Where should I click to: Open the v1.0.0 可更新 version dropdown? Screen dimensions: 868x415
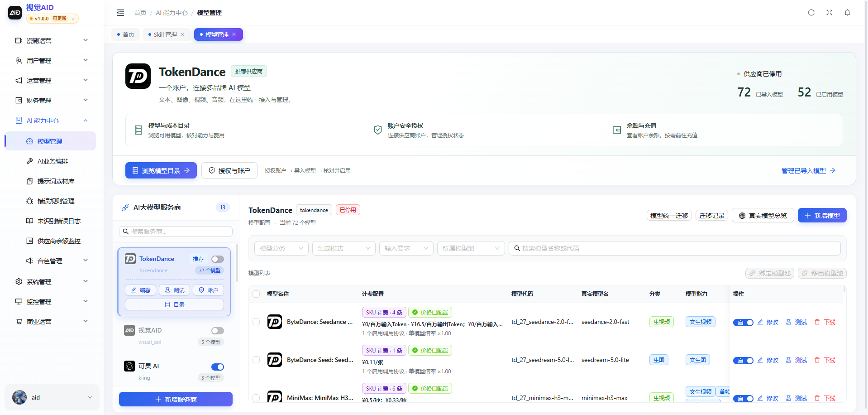pyautogui.click(x=52, y=19)
